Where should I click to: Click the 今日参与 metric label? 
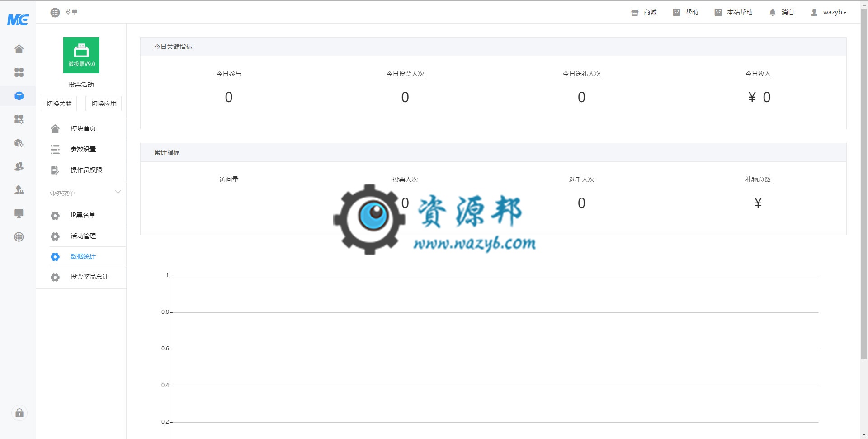229,74
